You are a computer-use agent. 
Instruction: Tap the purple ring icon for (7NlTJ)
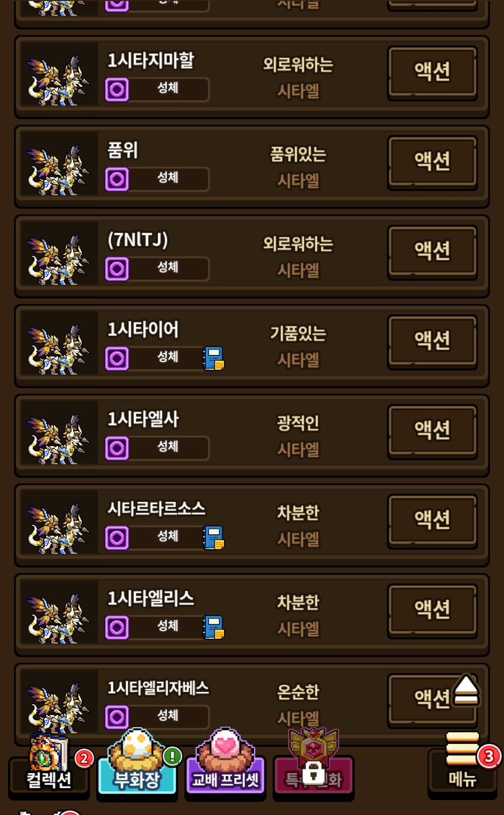point(117,269)
